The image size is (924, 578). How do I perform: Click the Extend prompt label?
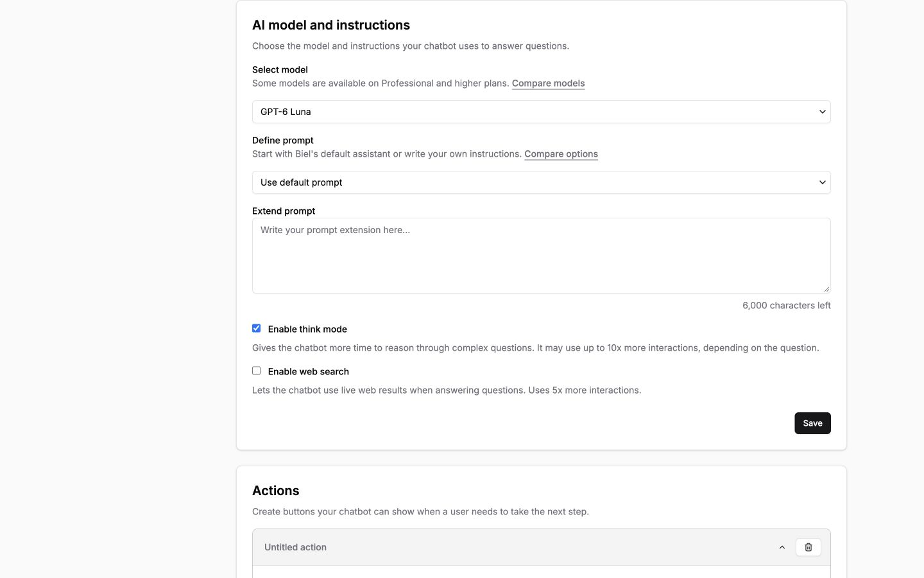pyautogui.click(x=284, y=211)
